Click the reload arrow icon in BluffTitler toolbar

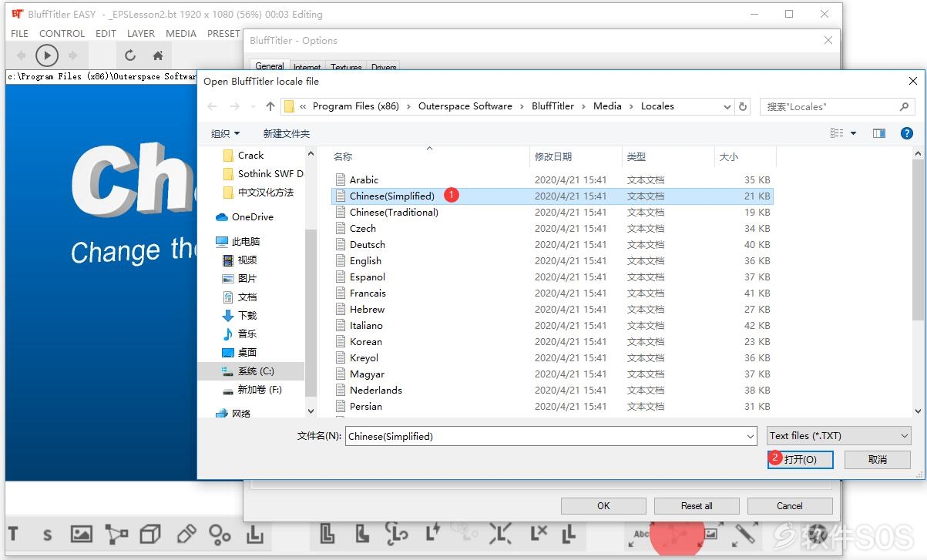tap(130, 55)
